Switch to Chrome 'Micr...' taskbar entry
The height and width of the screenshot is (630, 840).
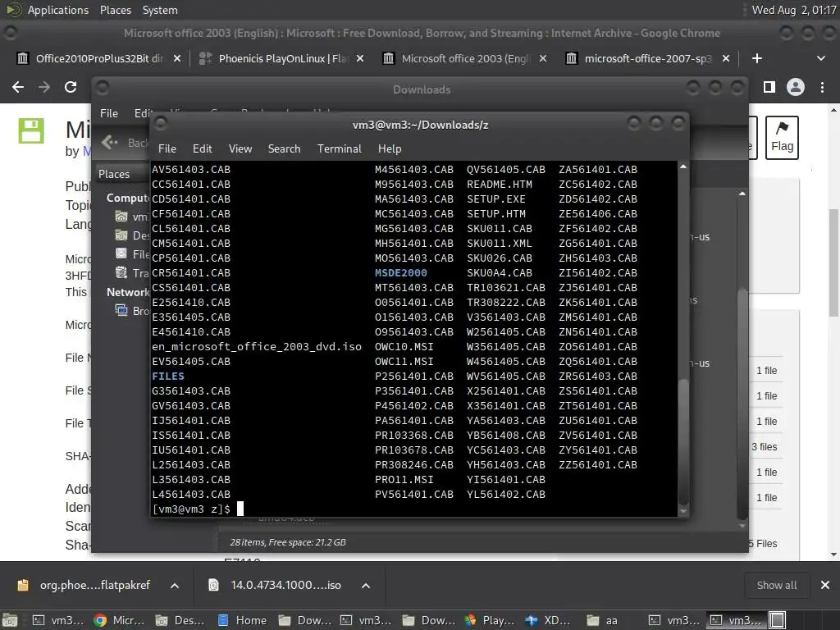[x=120, y=620]
